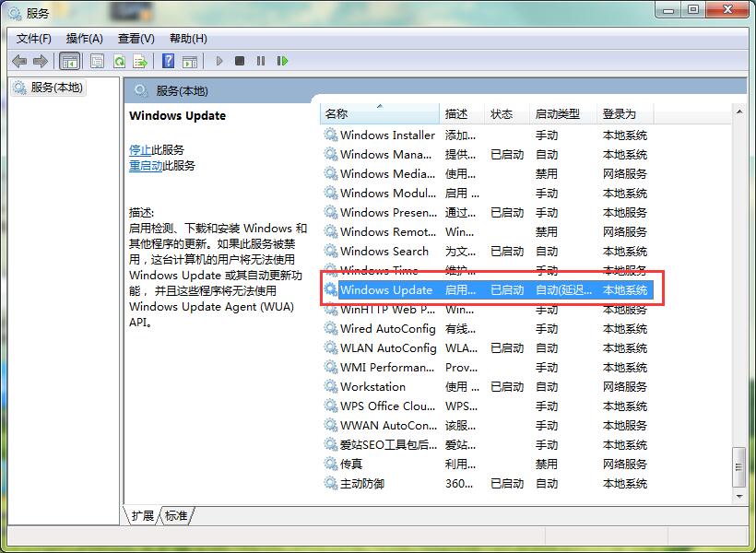Screen dimensions: 756x553
Task: Sort by 名称 column header
Action: [380, 113]
